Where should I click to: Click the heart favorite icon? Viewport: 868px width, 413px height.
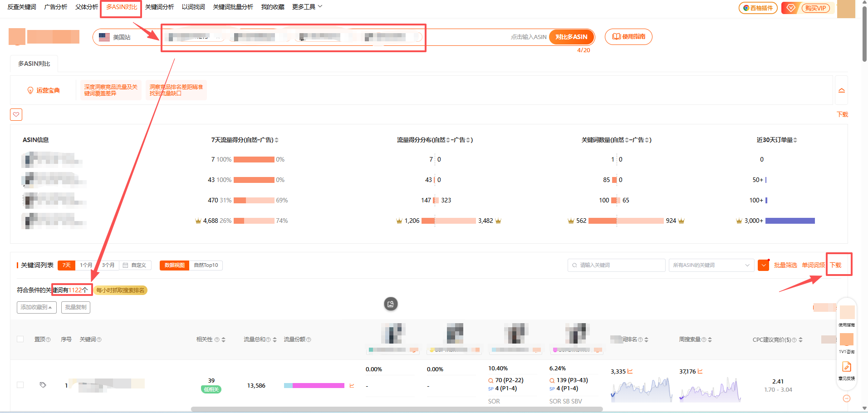click(16, 114)
